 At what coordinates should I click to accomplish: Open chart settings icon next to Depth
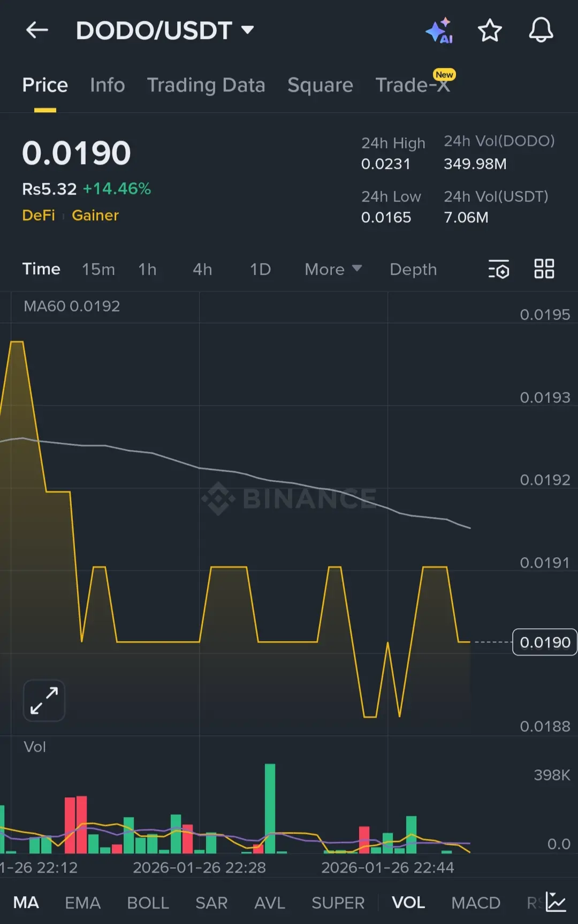499,269
